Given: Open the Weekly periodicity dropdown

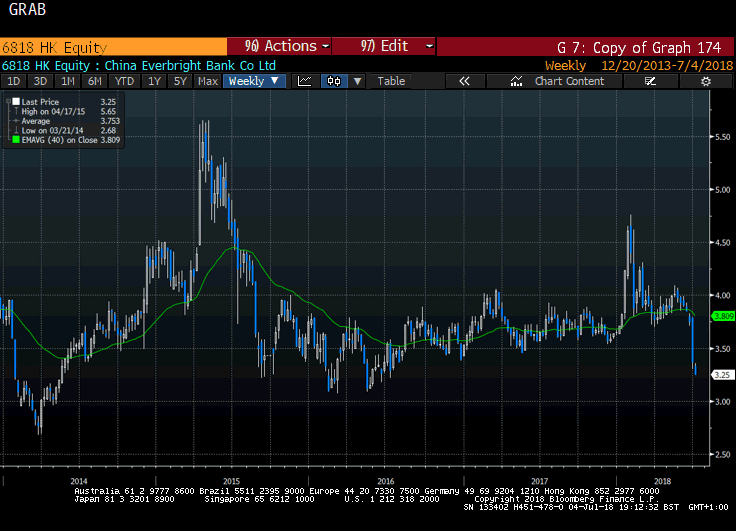Looking at the screenshot, I should [x=254, y=81].
